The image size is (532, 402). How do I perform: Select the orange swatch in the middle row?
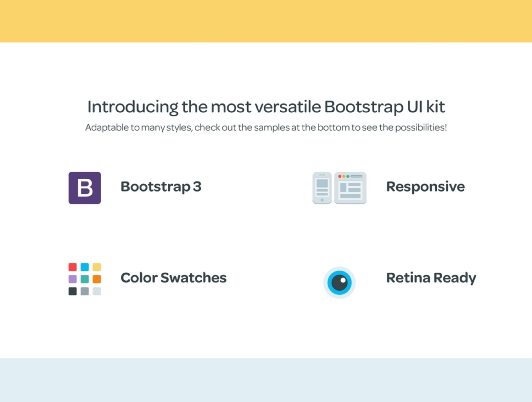click(97, 279)
